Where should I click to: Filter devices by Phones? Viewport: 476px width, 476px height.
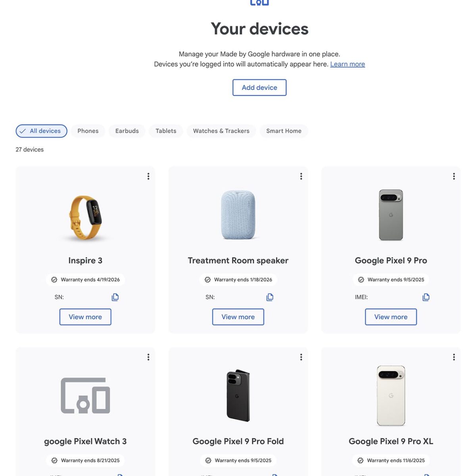click(x=88, y=131)
